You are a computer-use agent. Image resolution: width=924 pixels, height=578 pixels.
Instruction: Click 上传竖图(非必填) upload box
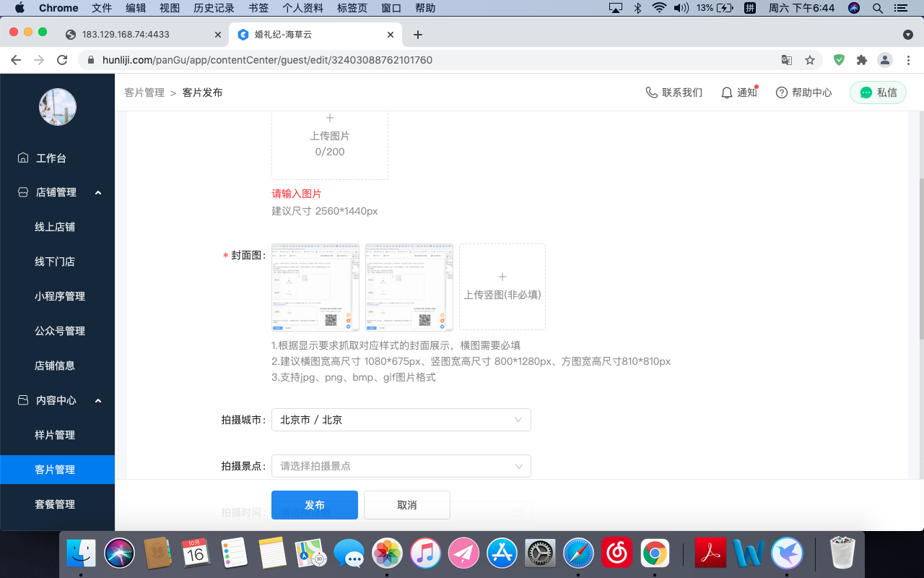tap(502, 287)
